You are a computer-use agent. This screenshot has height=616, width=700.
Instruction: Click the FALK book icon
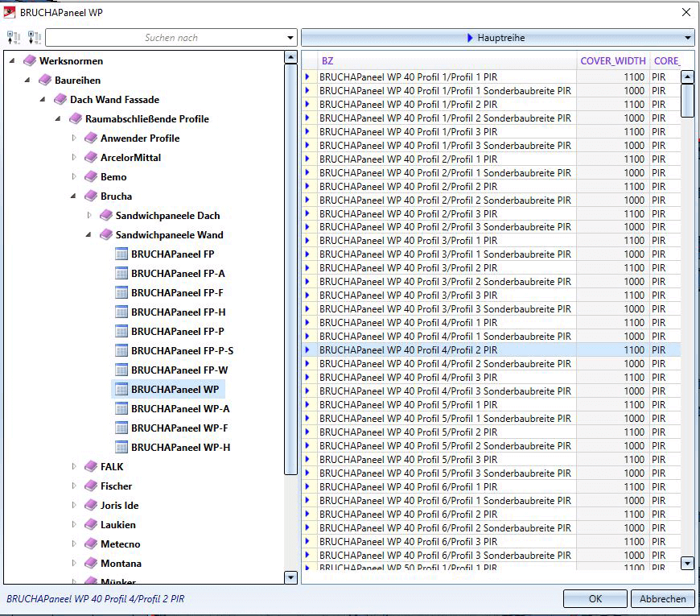[91, 466]
